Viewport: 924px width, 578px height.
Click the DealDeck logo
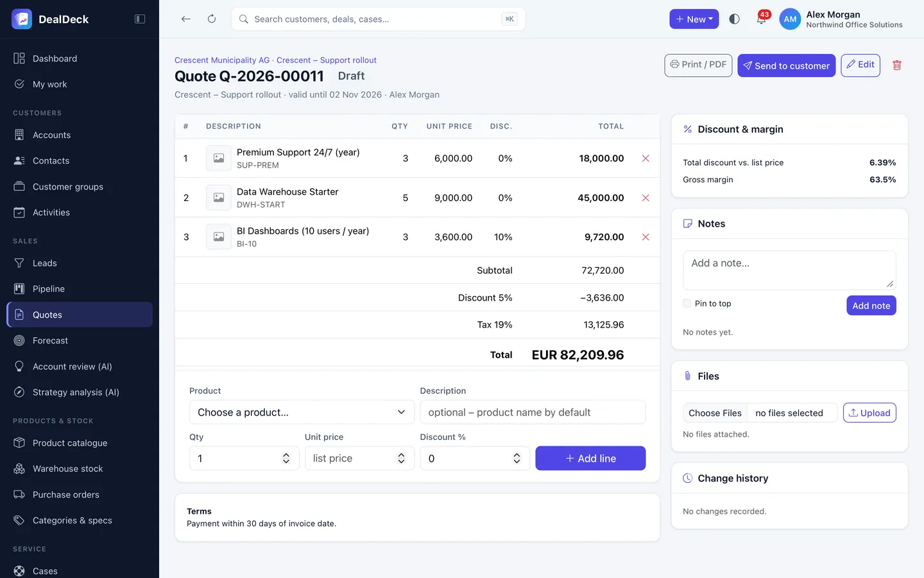22,19
